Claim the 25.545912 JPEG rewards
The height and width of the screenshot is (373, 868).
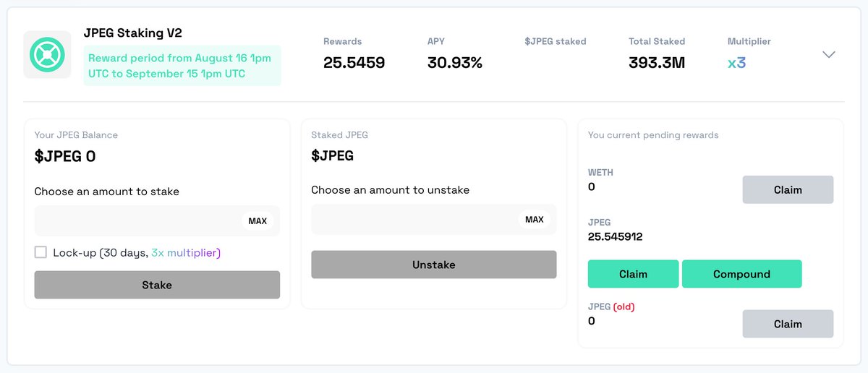pyautogui.click(x=633, y=274)
